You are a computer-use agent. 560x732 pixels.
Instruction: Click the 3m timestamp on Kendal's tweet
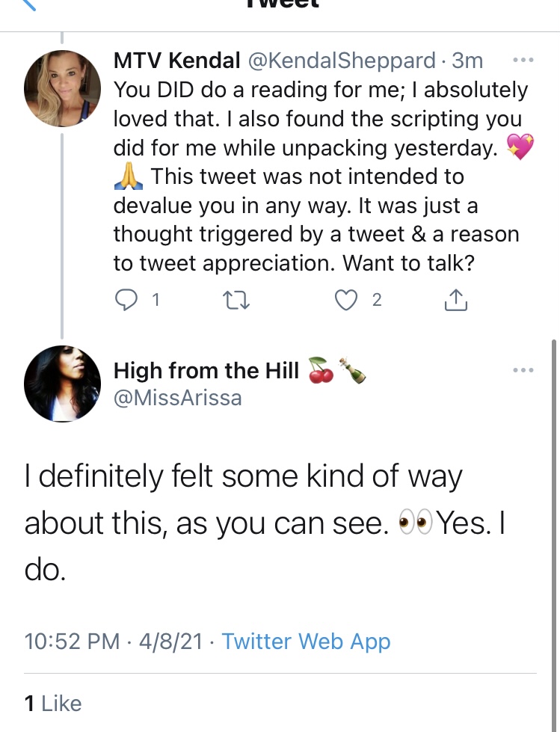click(x=467, y=61)
